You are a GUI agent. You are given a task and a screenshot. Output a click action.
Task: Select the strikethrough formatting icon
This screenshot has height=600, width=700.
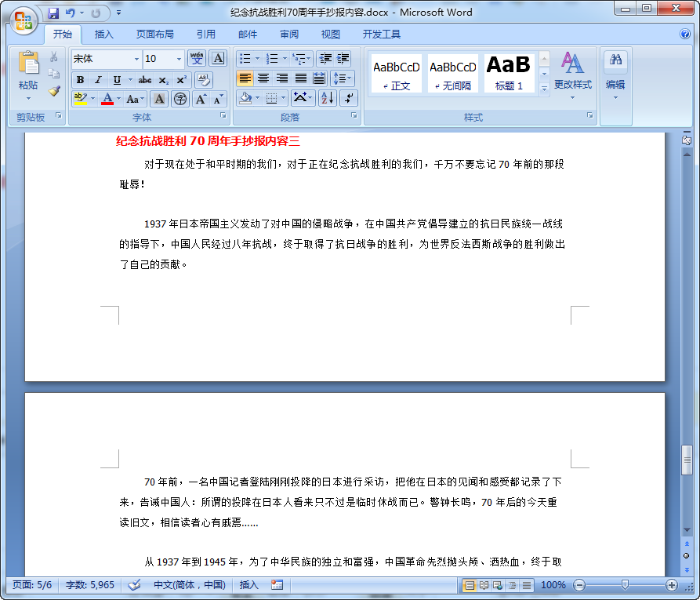click(145, 80)
